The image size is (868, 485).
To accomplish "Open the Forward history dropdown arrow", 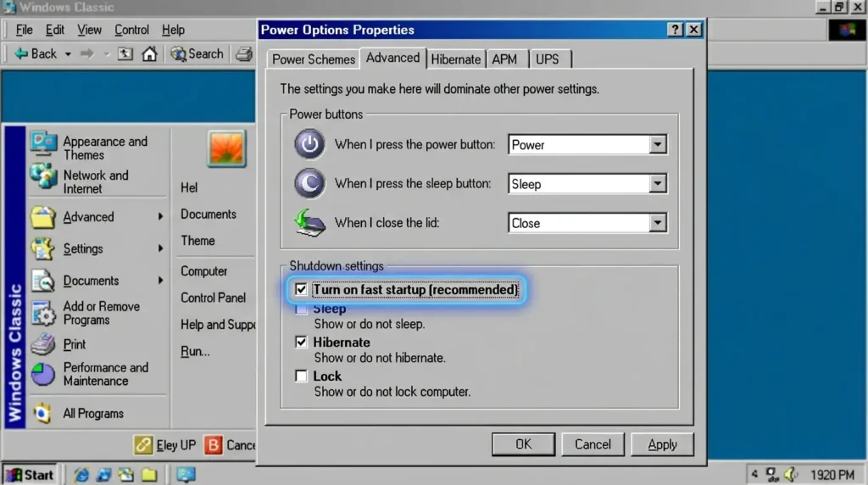I will pyautogui.click(x=107, y=54).
